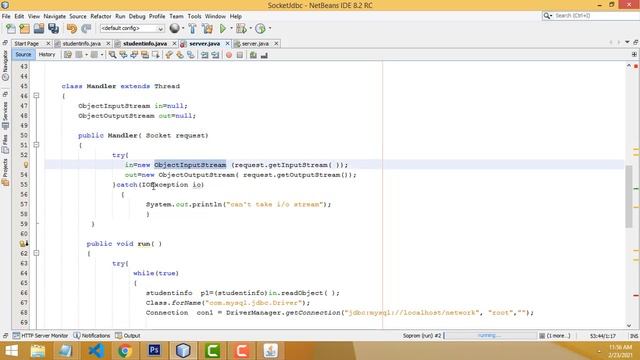Click the Profile Project icon
This screenshot has height=360, width=640.
coord(260,29)
